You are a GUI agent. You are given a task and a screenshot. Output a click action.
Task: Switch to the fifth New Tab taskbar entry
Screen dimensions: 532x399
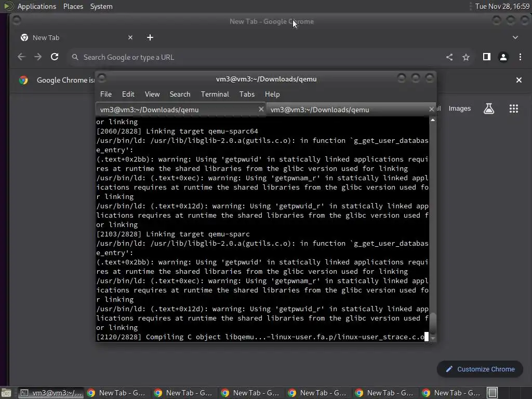[x=385, y=393]
